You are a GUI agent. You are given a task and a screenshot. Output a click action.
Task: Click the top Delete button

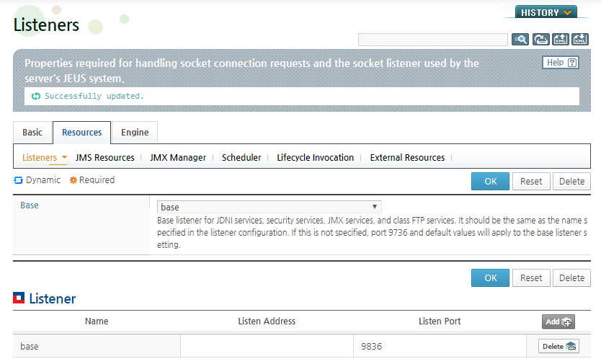(571, 182)
